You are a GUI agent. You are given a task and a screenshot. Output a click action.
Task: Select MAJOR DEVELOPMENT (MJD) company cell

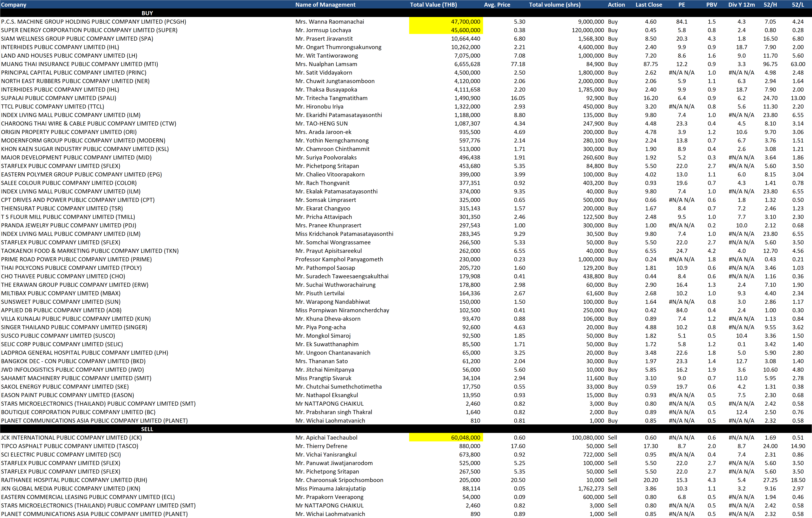pyautogui.click(x=76, y=157)
